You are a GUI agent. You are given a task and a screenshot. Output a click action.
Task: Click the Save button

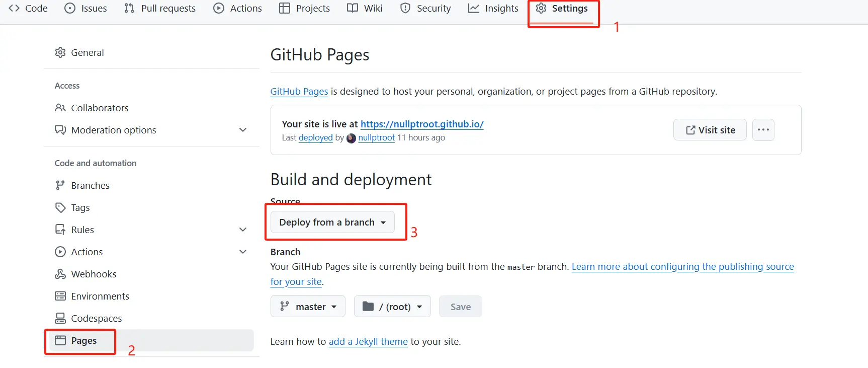click(461, 307)
